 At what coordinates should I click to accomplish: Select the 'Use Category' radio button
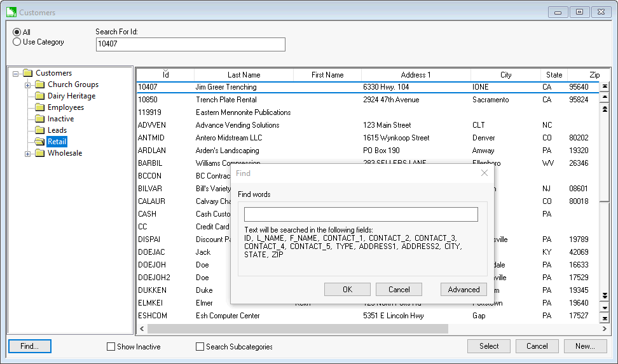[17, 42]
